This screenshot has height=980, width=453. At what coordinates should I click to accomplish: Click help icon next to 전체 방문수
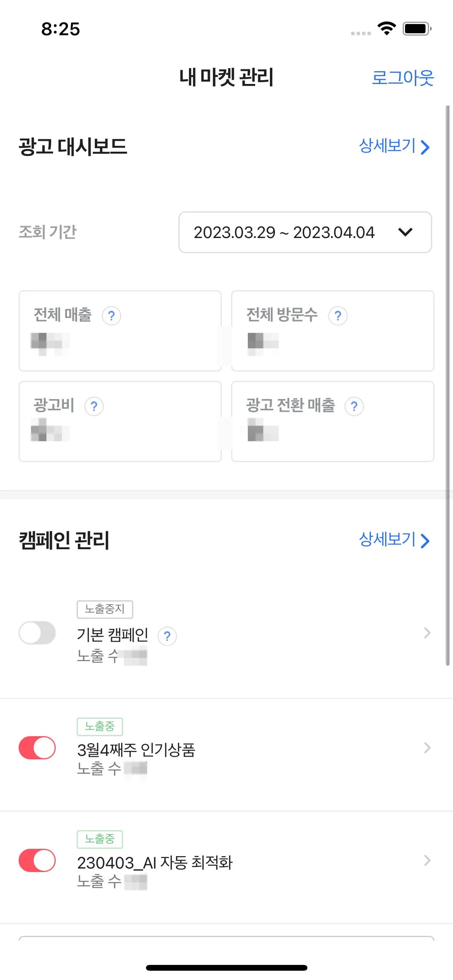pos(338,316)
